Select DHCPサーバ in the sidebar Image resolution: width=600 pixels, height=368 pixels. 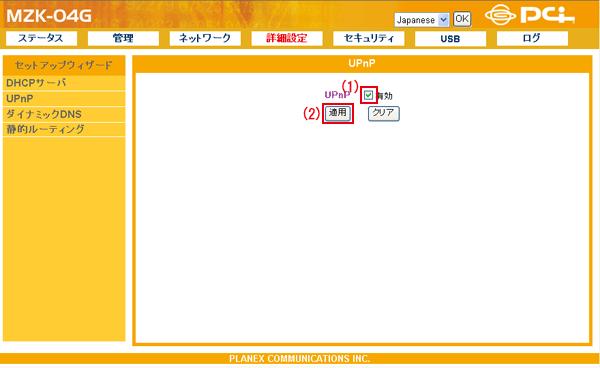tap(64, 83)
